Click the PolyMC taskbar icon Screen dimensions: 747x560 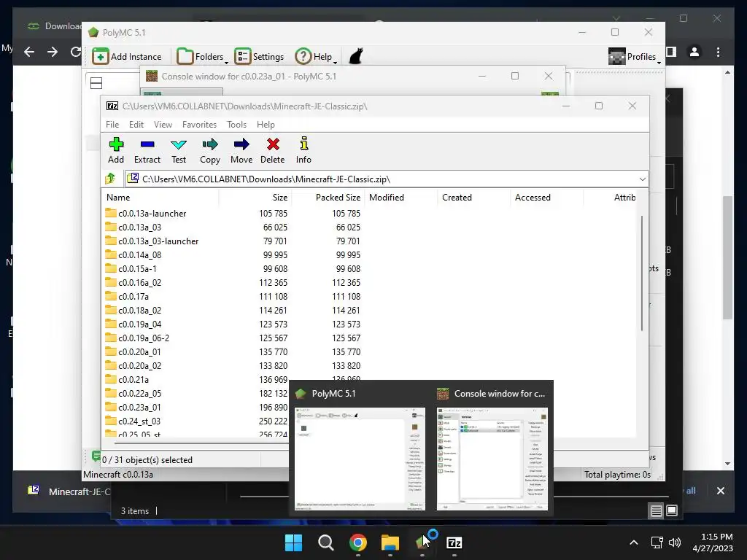pos(422,542)
